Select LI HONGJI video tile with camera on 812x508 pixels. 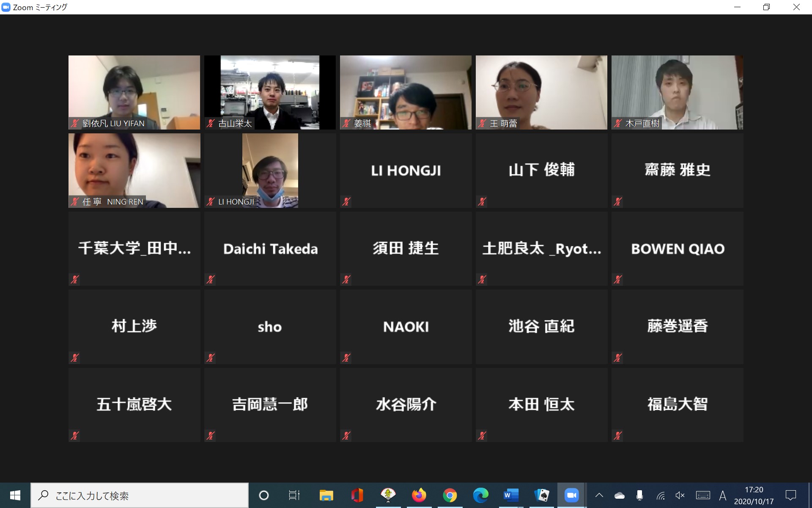click(x=270, y=171)
